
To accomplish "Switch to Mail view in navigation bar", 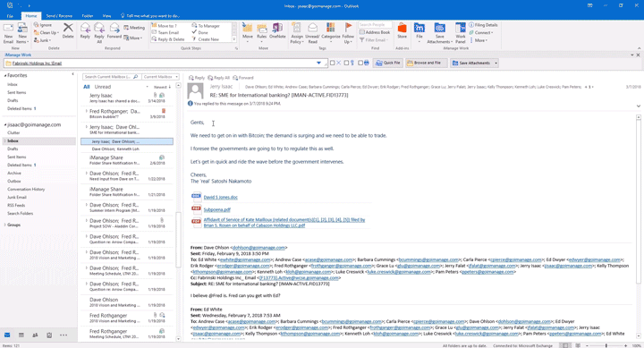I will coord(7,335).
